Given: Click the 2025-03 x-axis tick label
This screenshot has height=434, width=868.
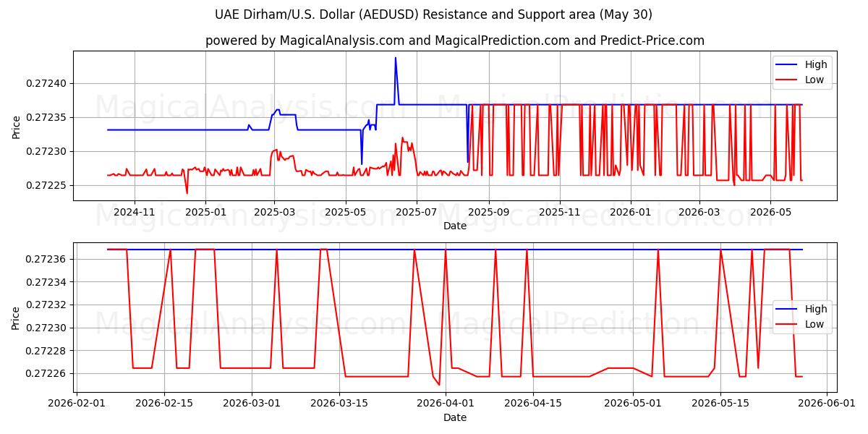Looking at the screenshot, I should point(274,213).
